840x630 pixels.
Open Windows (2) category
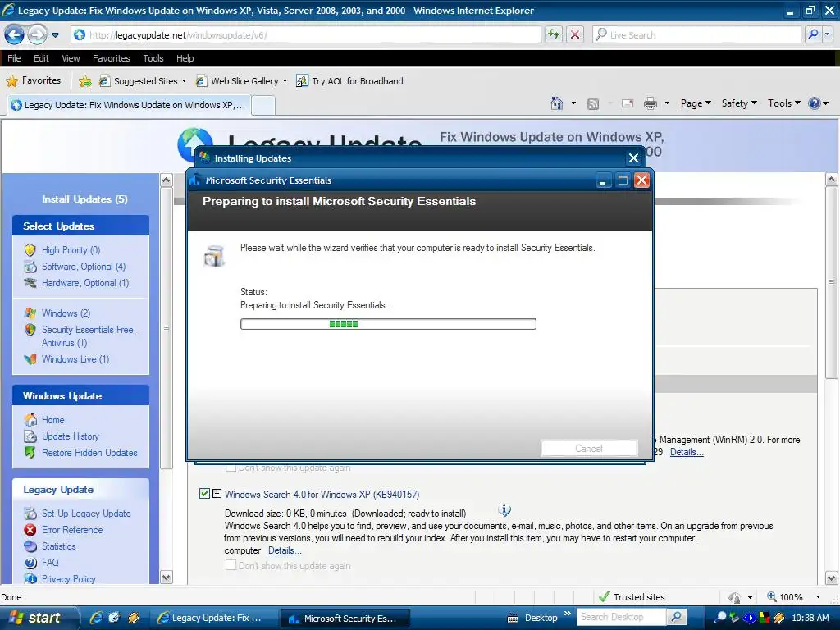(x=66, y=313)
